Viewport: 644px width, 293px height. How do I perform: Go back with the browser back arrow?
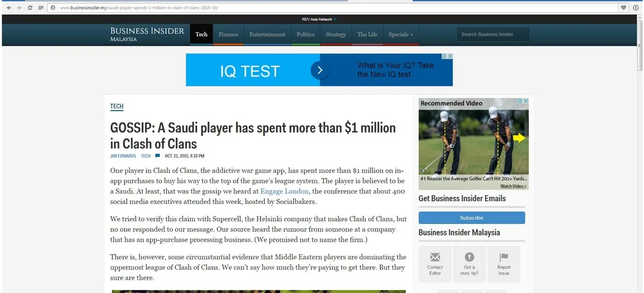pos(9,8)
